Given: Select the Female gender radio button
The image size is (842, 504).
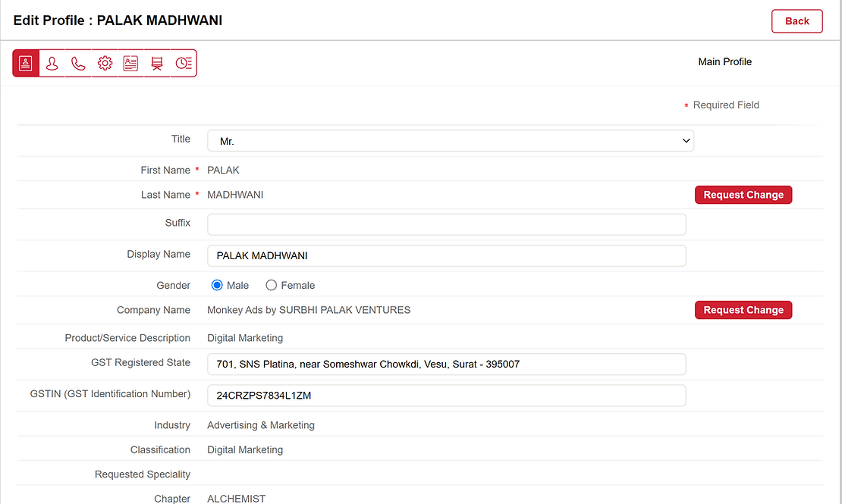Looking at the screenshot, I should pos(272,286).
